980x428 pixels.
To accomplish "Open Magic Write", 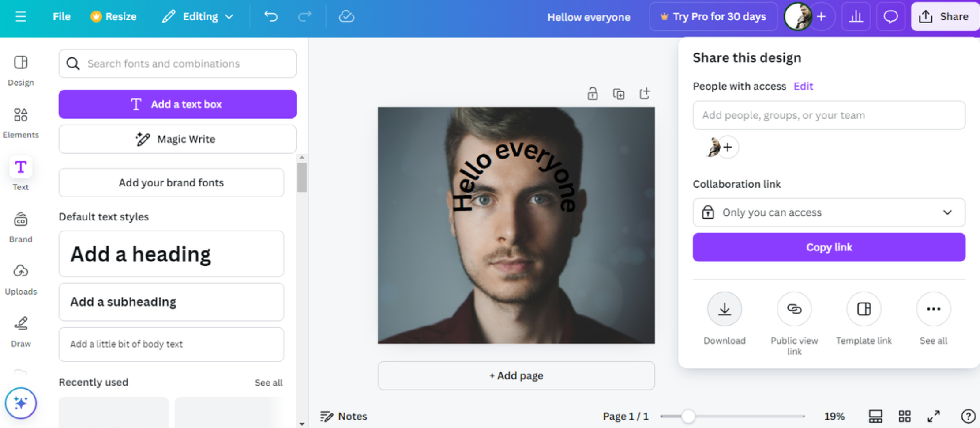I will click(177, 139).
